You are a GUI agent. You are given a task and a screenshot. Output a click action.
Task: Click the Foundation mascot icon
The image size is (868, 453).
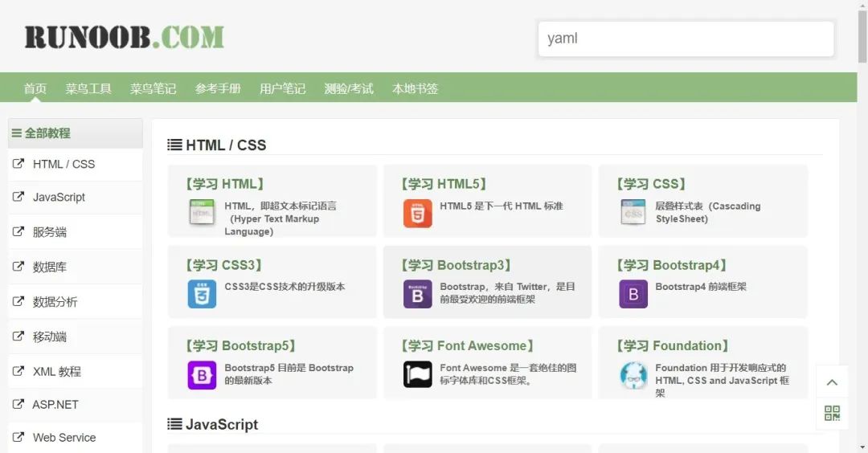tap(633, 375)
